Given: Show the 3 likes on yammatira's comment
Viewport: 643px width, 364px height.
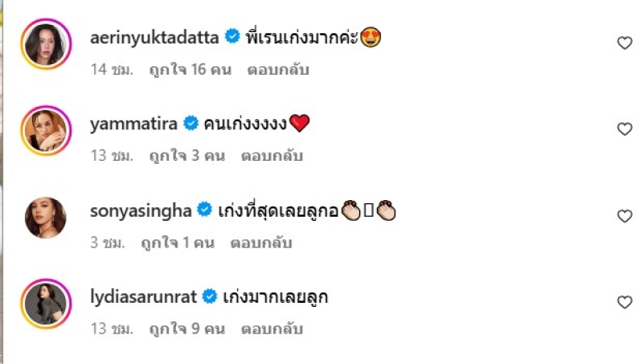Looking at the screenshot, I should pyautogui.click(x=187, y=156).
